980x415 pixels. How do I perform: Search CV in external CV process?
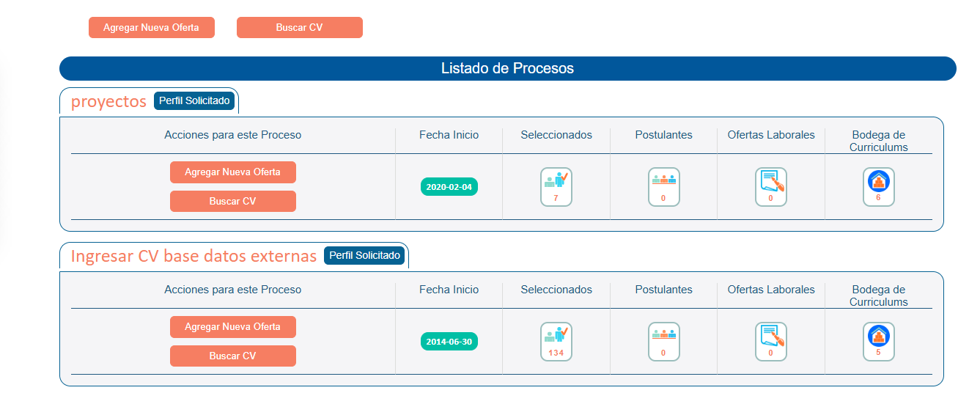[x=232, y=356]
